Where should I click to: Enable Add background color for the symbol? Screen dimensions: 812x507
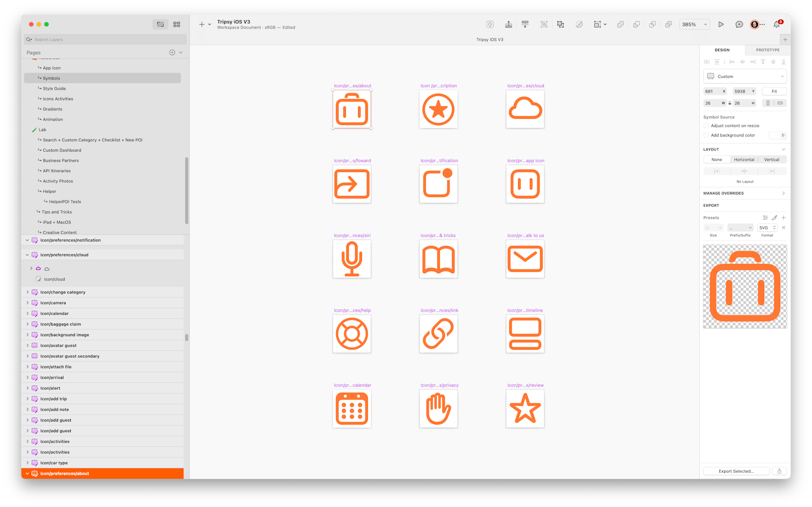706,135
